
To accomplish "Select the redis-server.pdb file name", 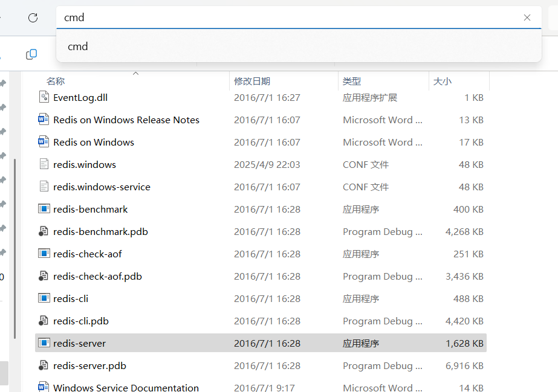I will 89,366.
